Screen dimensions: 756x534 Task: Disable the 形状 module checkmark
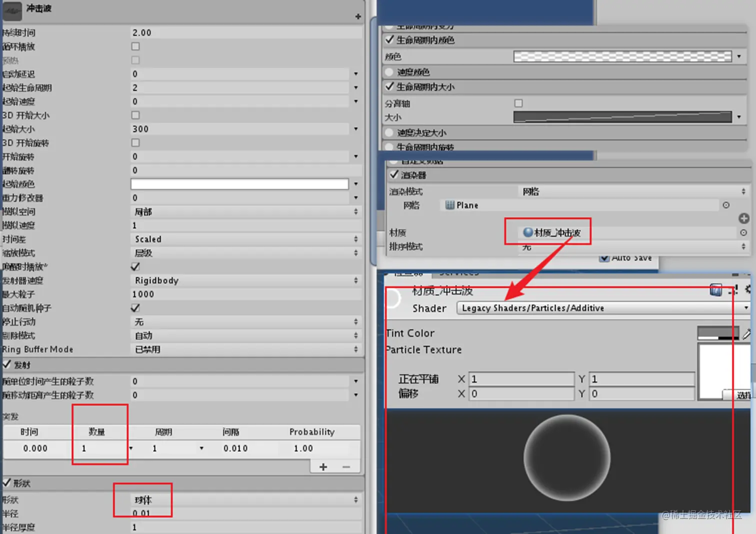(7, 483)
